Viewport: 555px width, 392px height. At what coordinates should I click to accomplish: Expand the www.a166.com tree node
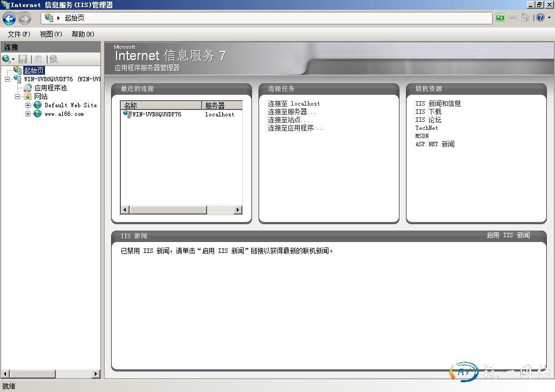(x=28, y=114)
